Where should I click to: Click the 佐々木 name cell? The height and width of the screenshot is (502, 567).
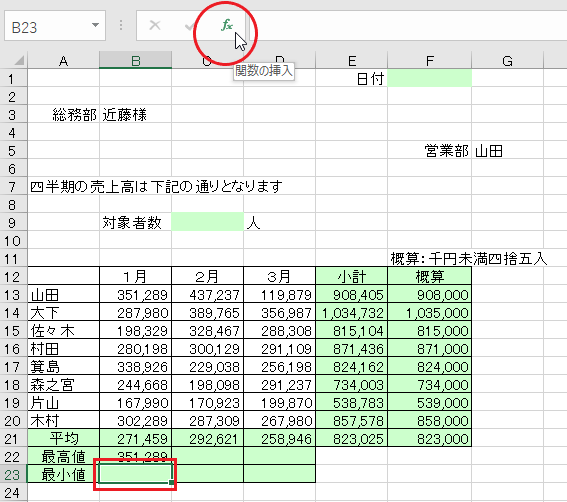click(63, 330)
